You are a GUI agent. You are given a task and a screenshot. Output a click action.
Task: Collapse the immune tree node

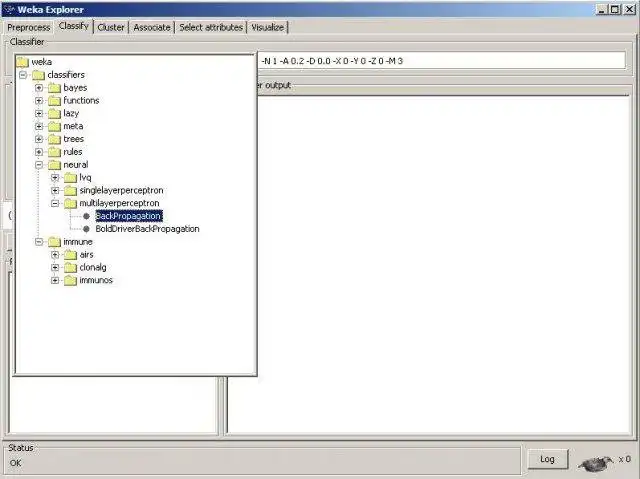point(39,242)
